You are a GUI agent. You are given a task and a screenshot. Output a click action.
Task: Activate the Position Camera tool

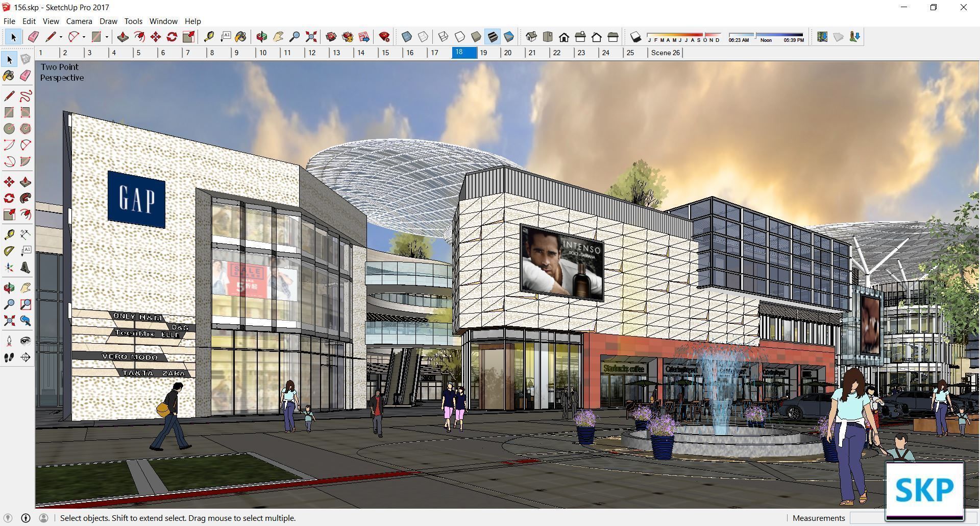click(x=9, y=341)
